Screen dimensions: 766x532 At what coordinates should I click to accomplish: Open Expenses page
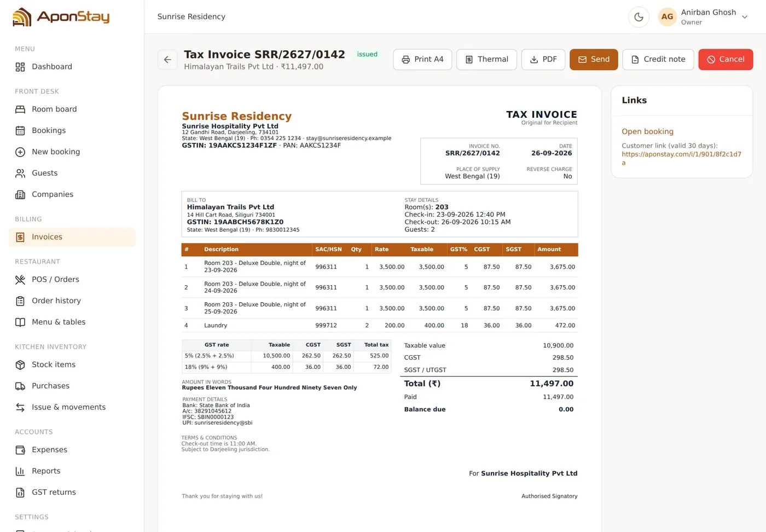point(72,450)
